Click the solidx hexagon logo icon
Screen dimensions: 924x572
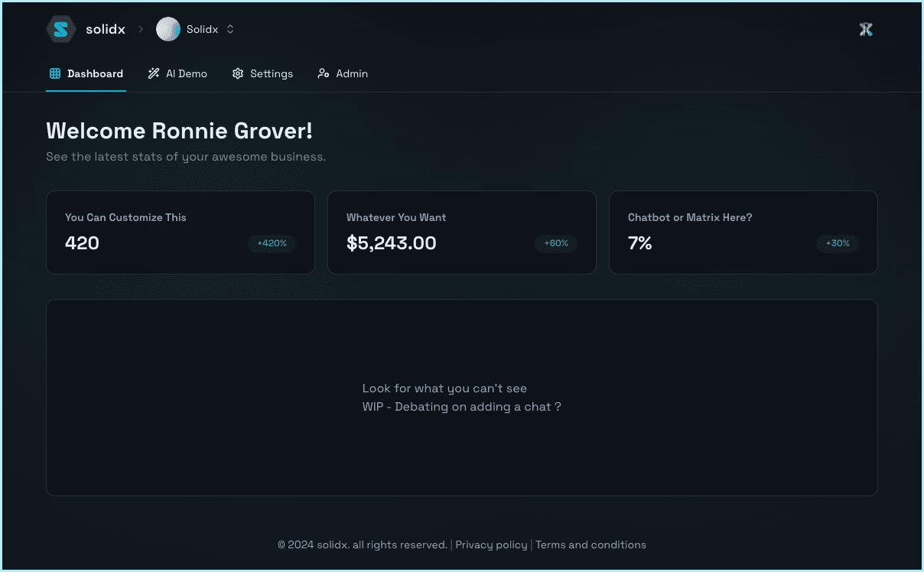(x=60, y=30)
